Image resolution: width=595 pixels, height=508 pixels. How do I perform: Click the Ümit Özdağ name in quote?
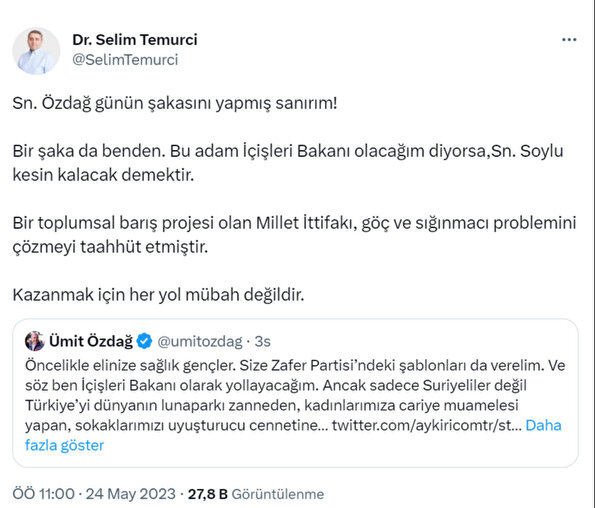point(91,341)
